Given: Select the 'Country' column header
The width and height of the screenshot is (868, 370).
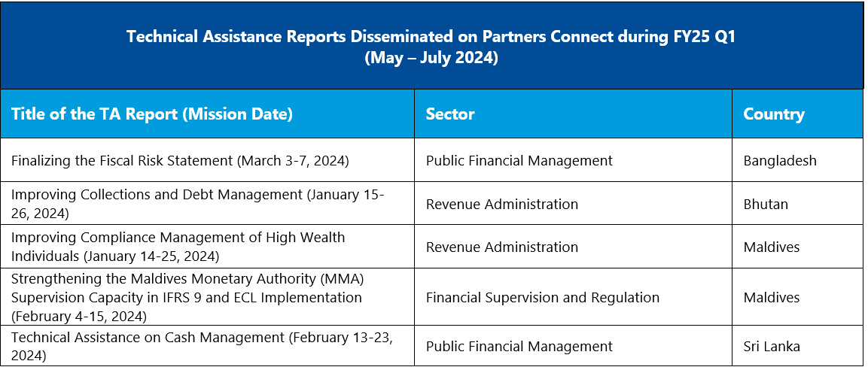Looking at the screenshot, I should [x=773, y=114].
